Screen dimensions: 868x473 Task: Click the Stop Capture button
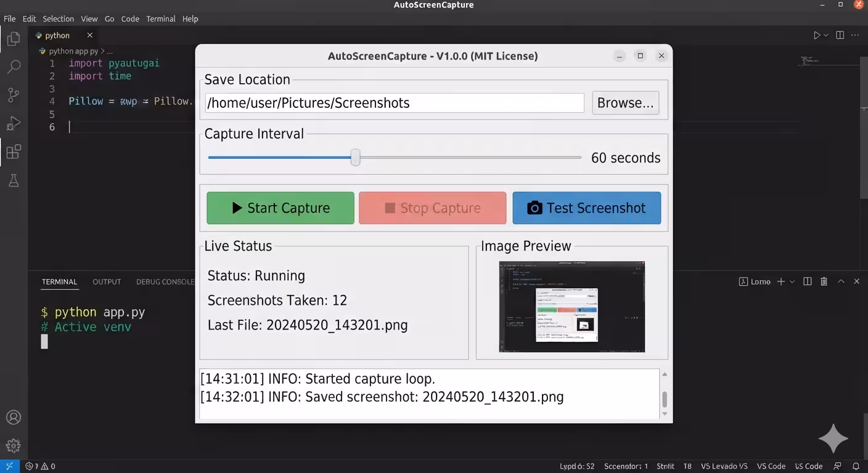pyautogui.click(x=433, y=208)
